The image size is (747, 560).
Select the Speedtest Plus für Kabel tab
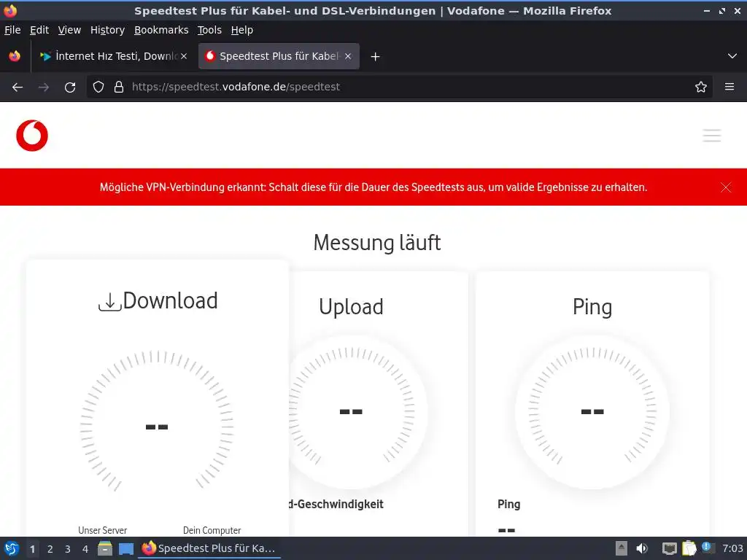(x=279, y=56)
